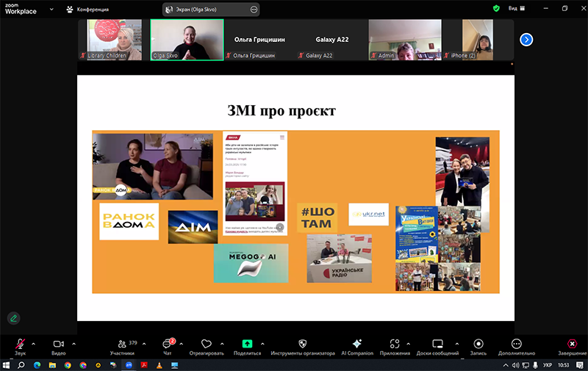Image resolution: width=588 pixels, height=371 pixels.
Task: Click the green Поделиться share screen button
Action: point(247,347)
